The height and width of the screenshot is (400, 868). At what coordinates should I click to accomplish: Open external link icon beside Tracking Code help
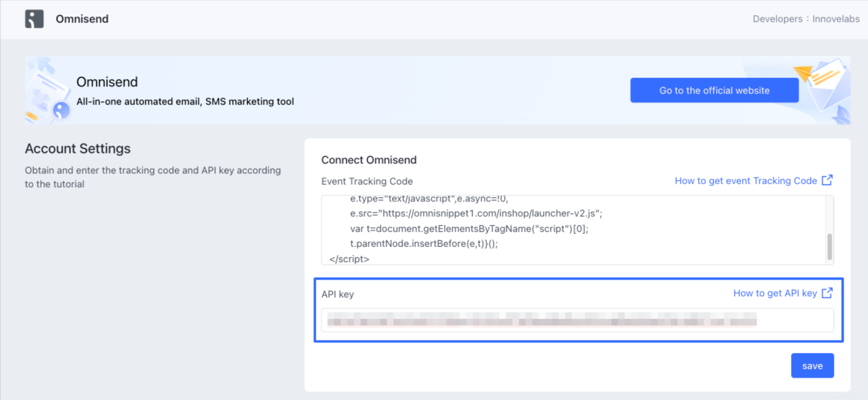point(827,180)
